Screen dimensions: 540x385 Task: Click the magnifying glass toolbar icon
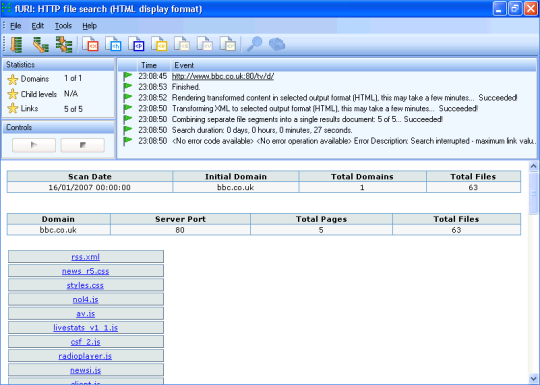[x=255, y=44]
